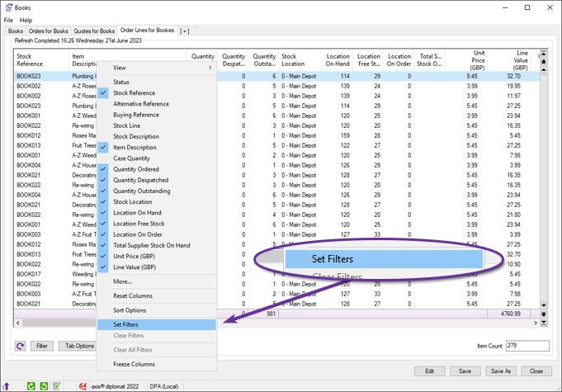Click the horizontal scrollbar left arrow
The width and height of the screenshot is (562, 392).
18,323
